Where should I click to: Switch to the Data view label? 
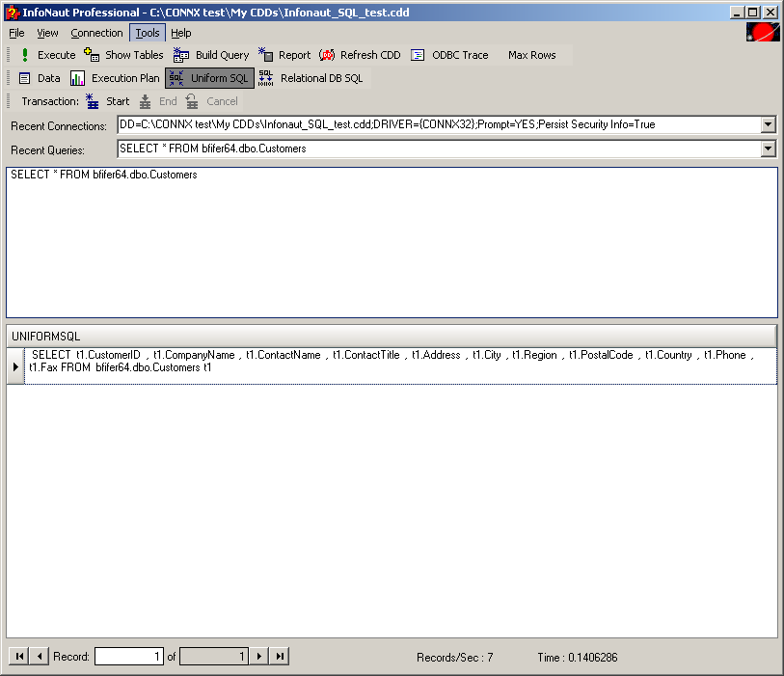[49, 78]
